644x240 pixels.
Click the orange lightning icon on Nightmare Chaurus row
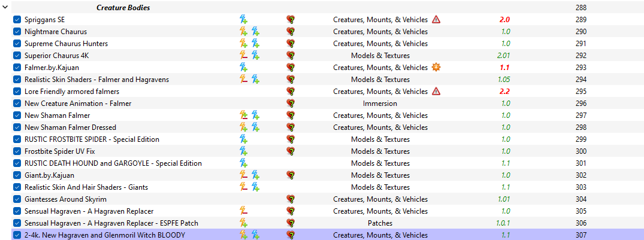(244, 32)
